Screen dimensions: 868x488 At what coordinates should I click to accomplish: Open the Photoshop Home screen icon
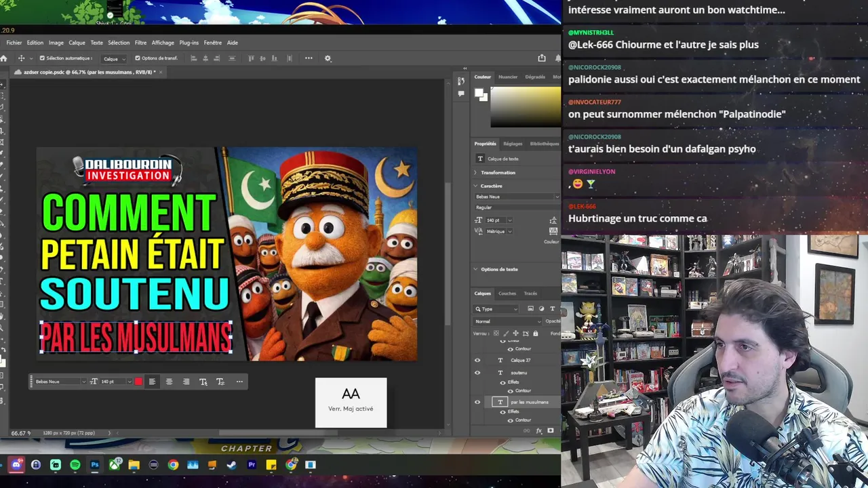[x=3, y=58]
